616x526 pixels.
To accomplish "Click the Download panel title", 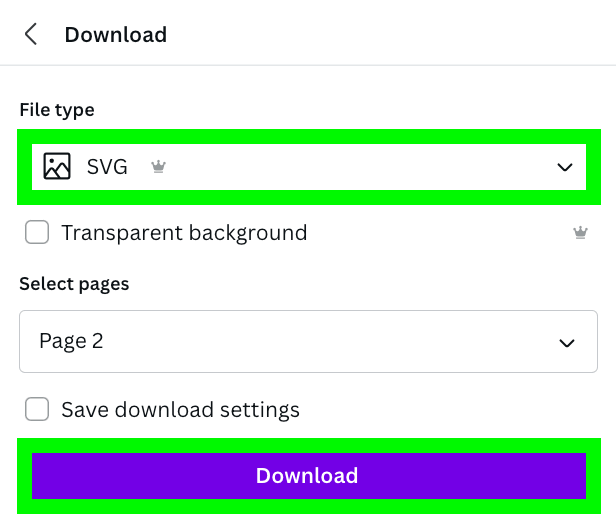I will click(116, 35).
